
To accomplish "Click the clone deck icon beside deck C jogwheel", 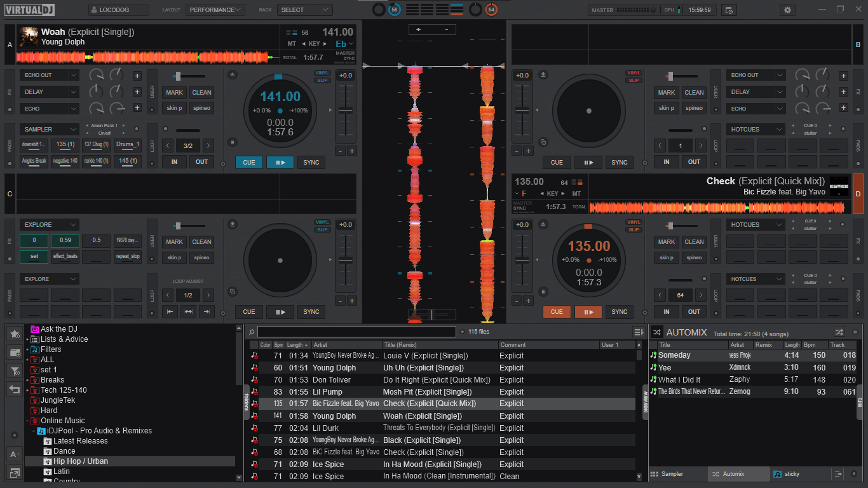I will (x=233, y=292).
